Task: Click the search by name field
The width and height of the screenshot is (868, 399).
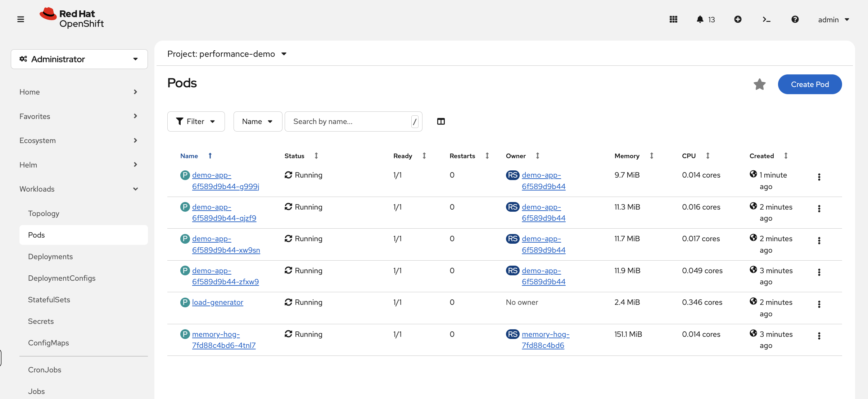Action: [345, 121]
